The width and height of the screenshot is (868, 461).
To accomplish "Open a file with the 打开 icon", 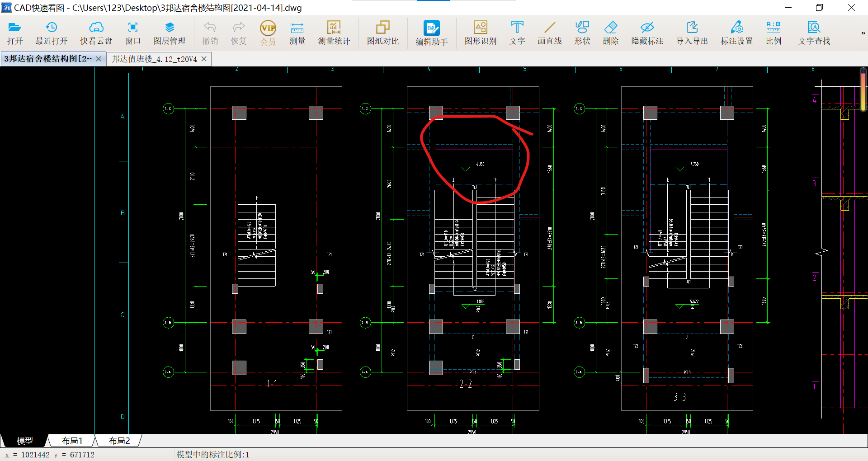I will pos(15,33).
